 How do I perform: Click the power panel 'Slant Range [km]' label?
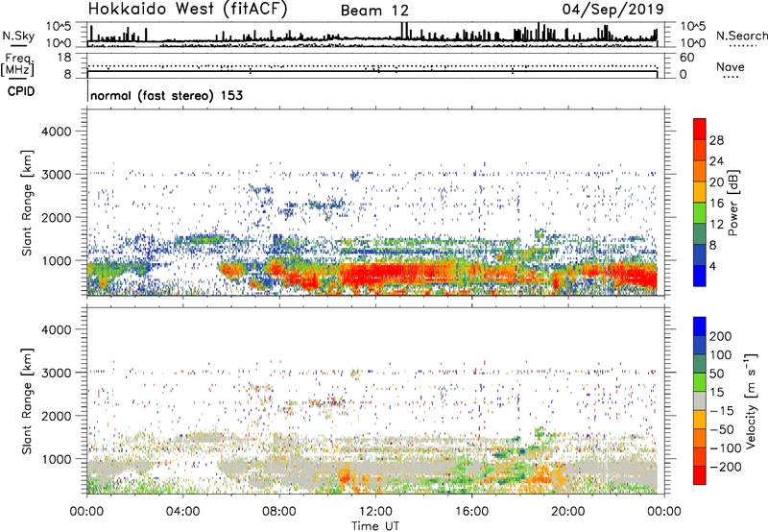pos(27,203)
